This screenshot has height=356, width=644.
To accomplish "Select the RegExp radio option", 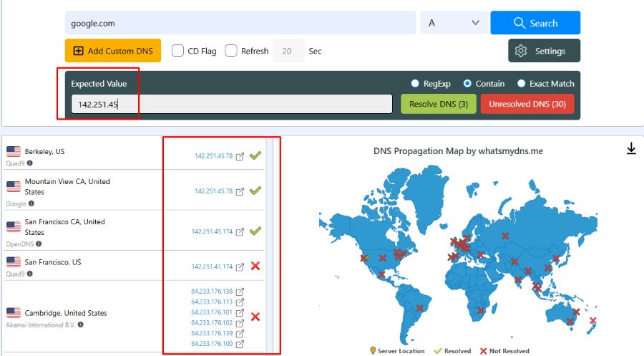I will (x=415, y=84).
